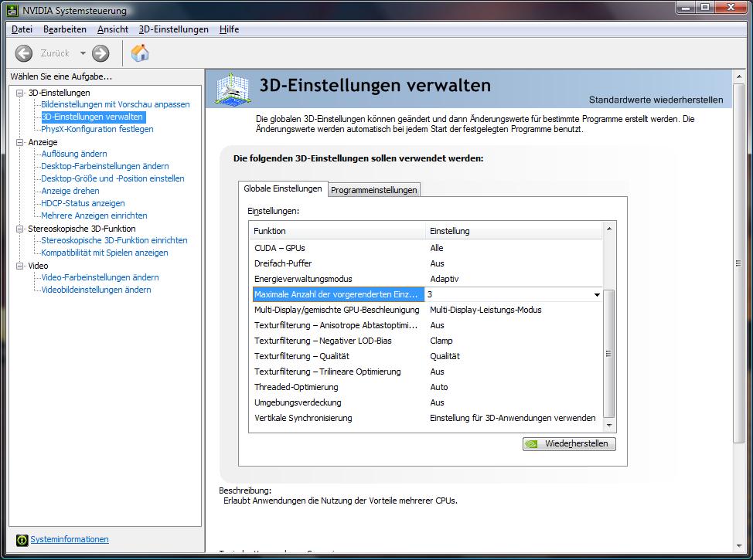Open HDCP-Status anzeigen task
The width and height of the screenshot is (753, 560).
(x=83, y=203)
